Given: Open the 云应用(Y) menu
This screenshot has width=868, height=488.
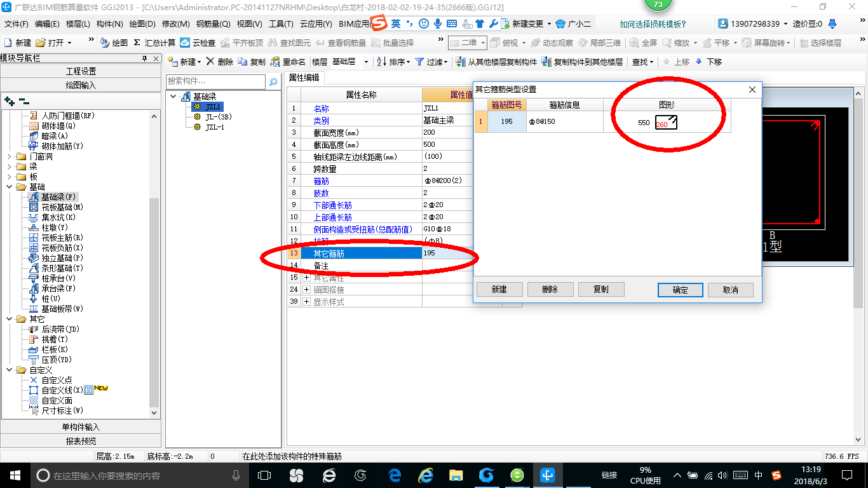Looking at the screenshot, I should [x=316, y=24].
